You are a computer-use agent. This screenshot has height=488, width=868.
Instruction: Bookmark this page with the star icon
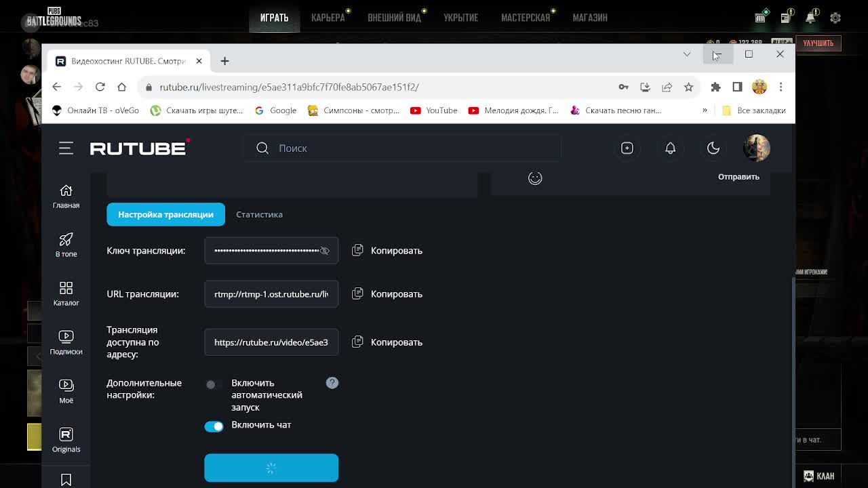688,87
